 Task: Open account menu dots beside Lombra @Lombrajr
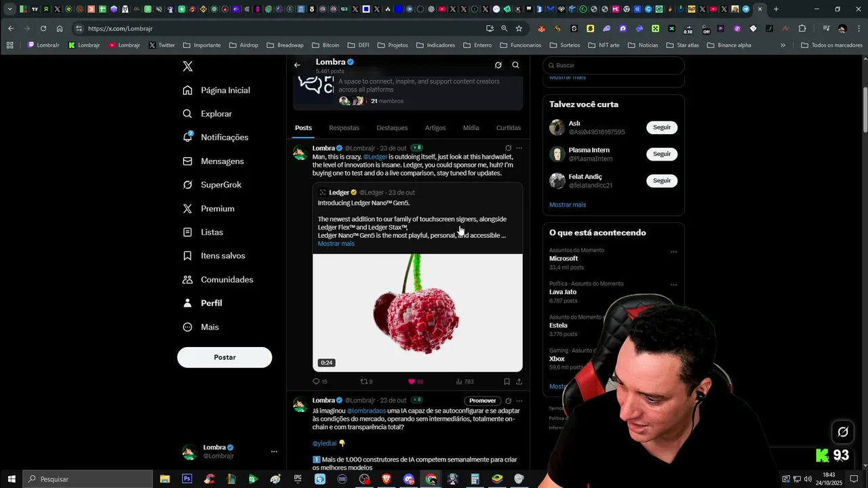click(274, 451)
